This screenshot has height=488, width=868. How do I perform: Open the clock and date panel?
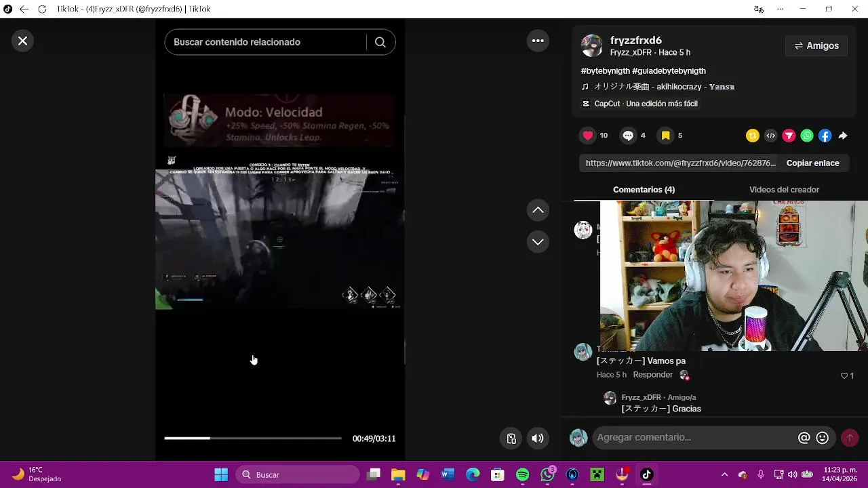[x=840, y=474]
